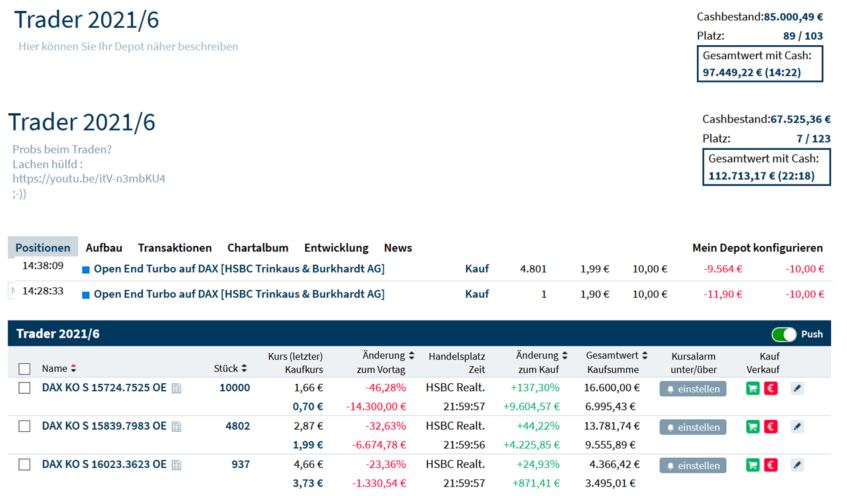The height and width of the screenshot is (496, 847).
Task: Open Mein Depot konfigurieren link
Action: [x=757, y=248]
